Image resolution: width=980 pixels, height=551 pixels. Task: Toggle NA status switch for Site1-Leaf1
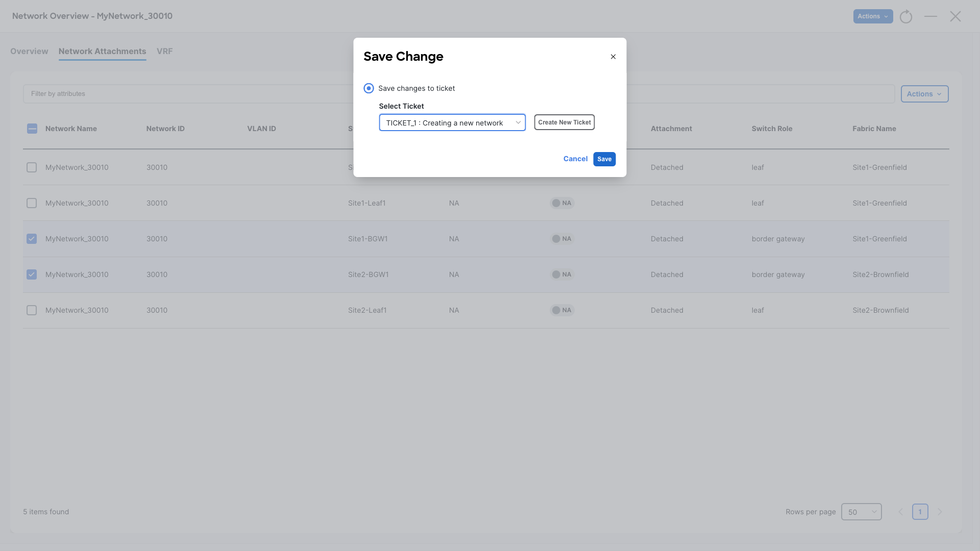562,203
